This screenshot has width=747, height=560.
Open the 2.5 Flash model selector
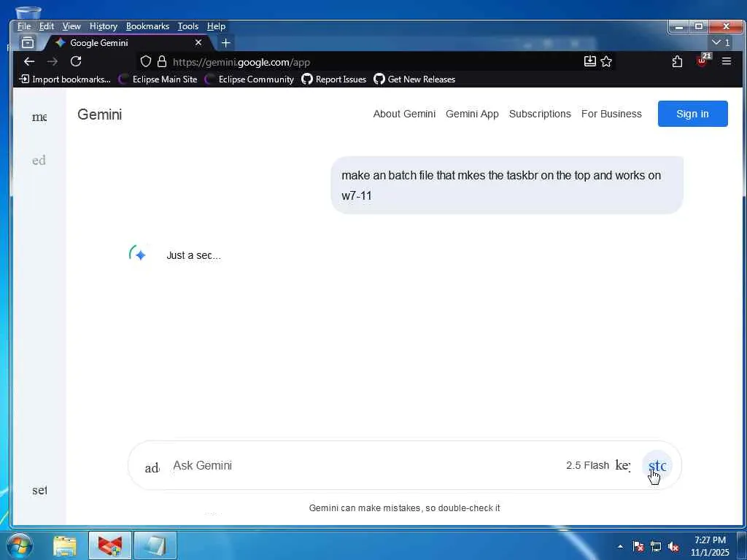coord(587,465)
